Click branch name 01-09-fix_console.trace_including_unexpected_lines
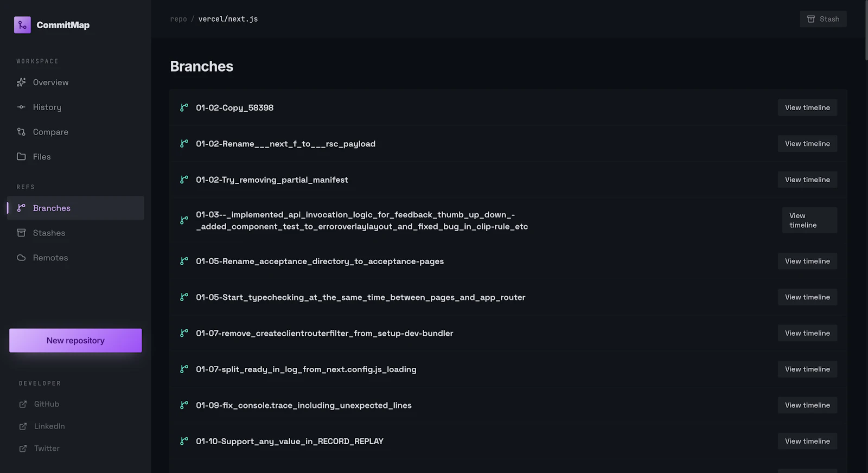Viewport: 868px width, 473px height. (x=303, y=405)
